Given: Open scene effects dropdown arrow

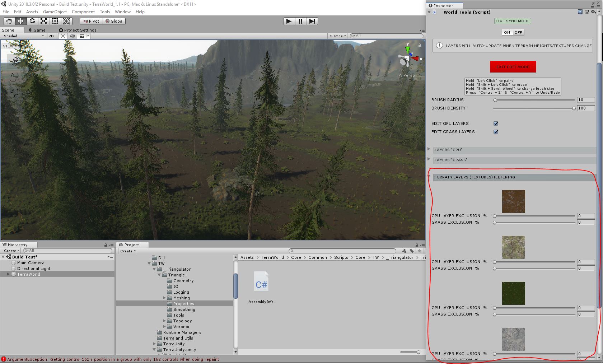Looking at the screenshot, I should click(x=88, y=36).
